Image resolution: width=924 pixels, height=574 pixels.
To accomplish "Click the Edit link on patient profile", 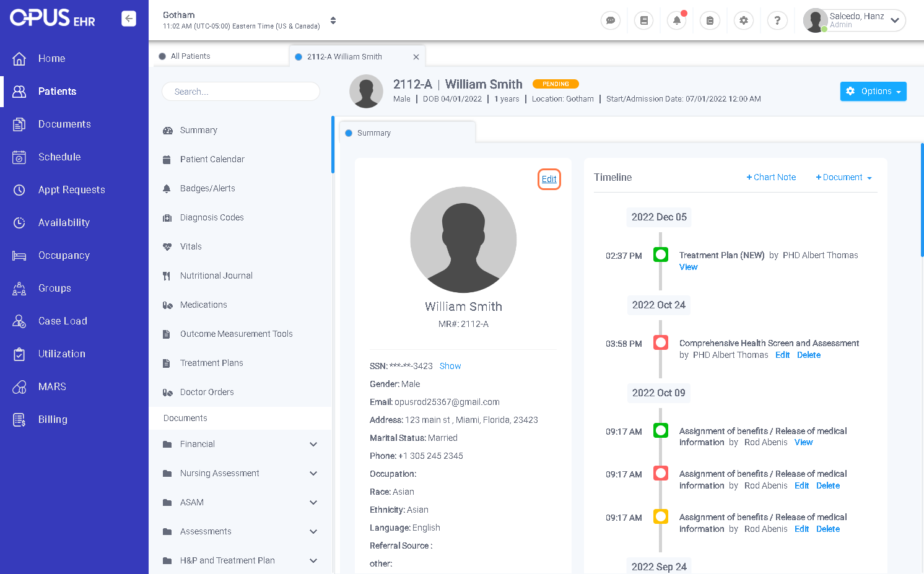I will click(x=549, y=180).
